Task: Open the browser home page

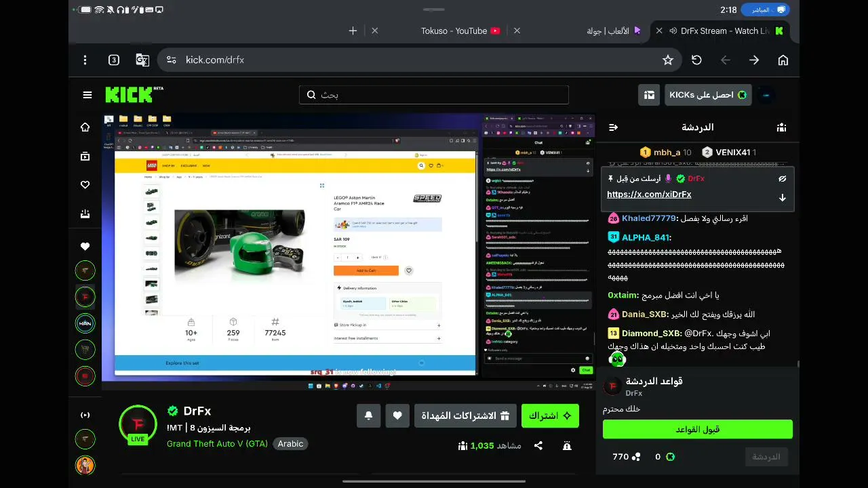Action: pos(783,60)
